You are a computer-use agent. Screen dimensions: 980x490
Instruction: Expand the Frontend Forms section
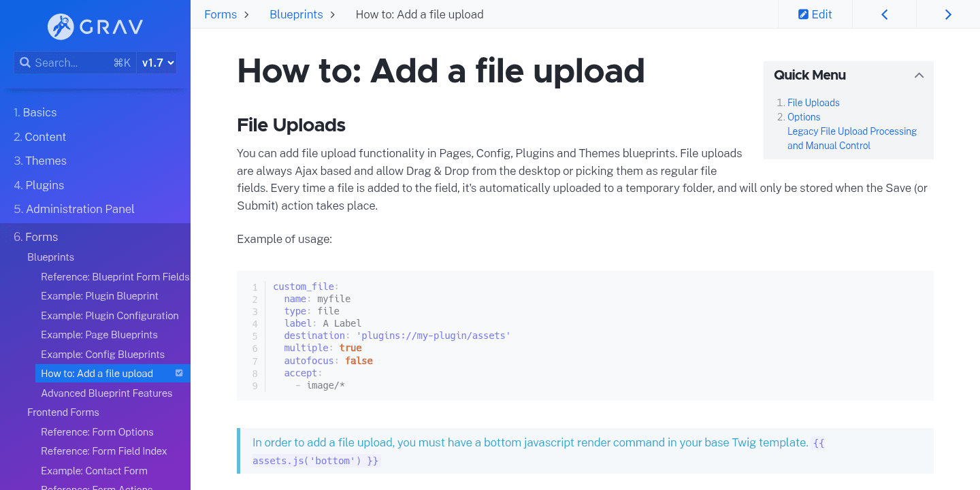click(x=63, y=412)
